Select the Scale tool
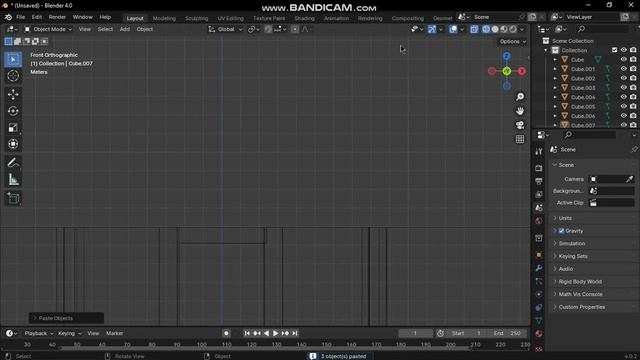The width and height of the screenshot is (640, 360). tap(13, 128)
